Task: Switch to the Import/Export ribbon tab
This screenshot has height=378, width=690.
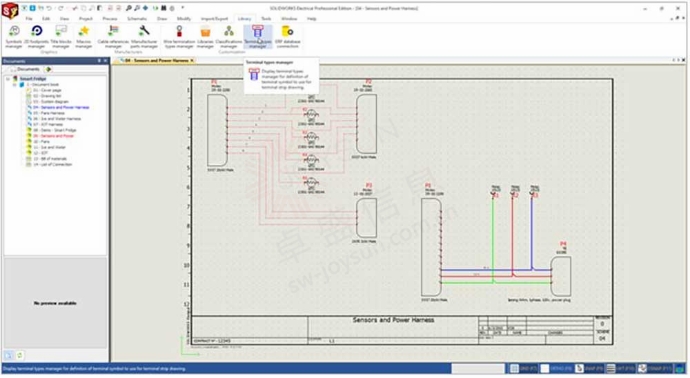Action: pos(214,18)
